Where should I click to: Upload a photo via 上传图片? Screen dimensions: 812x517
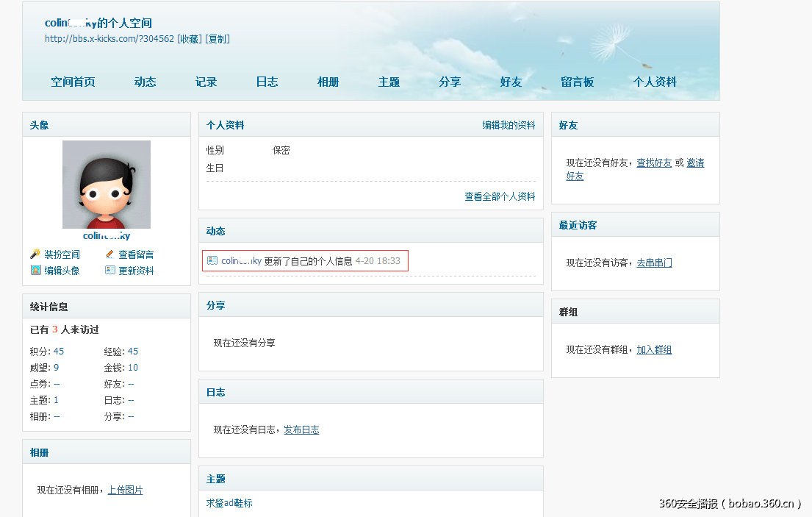(x=125, y=490)
